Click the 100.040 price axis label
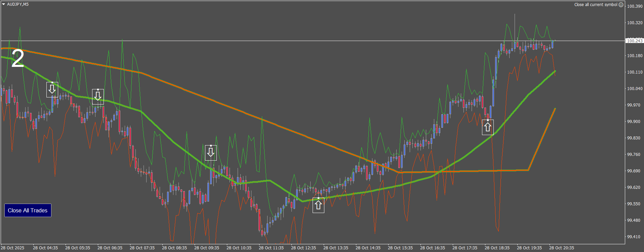644x252 pixels. click(635, 89)
